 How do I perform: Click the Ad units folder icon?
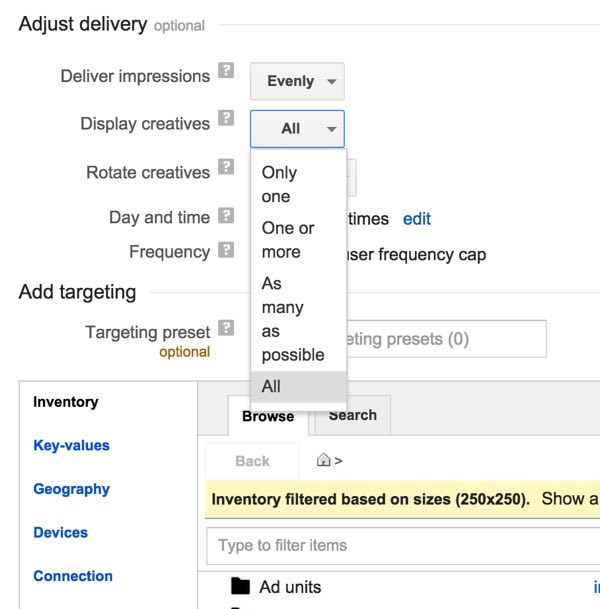pos(240,587)
